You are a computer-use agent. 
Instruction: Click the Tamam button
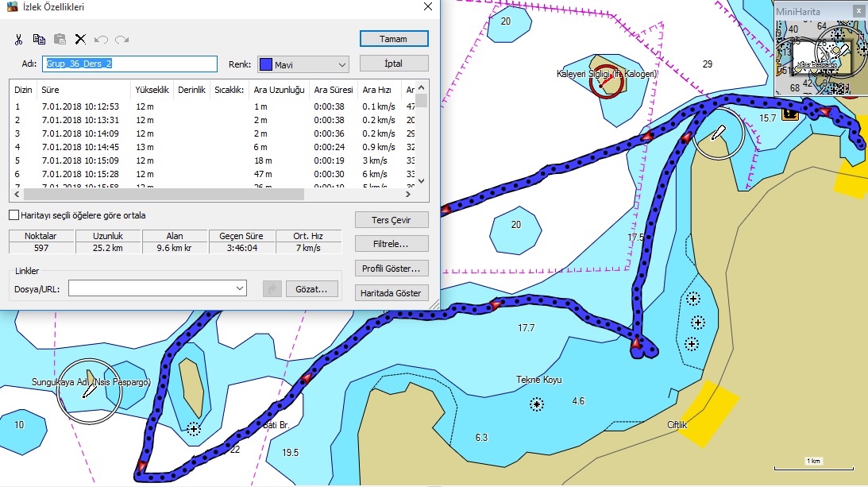tap(394, 39)
